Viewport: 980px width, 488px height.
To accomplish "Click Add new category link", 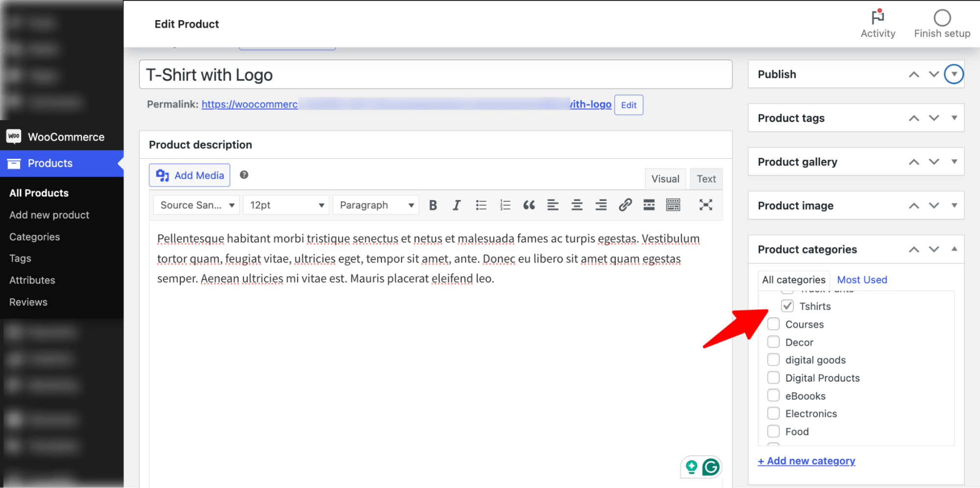I will click(x=806, y=461).
